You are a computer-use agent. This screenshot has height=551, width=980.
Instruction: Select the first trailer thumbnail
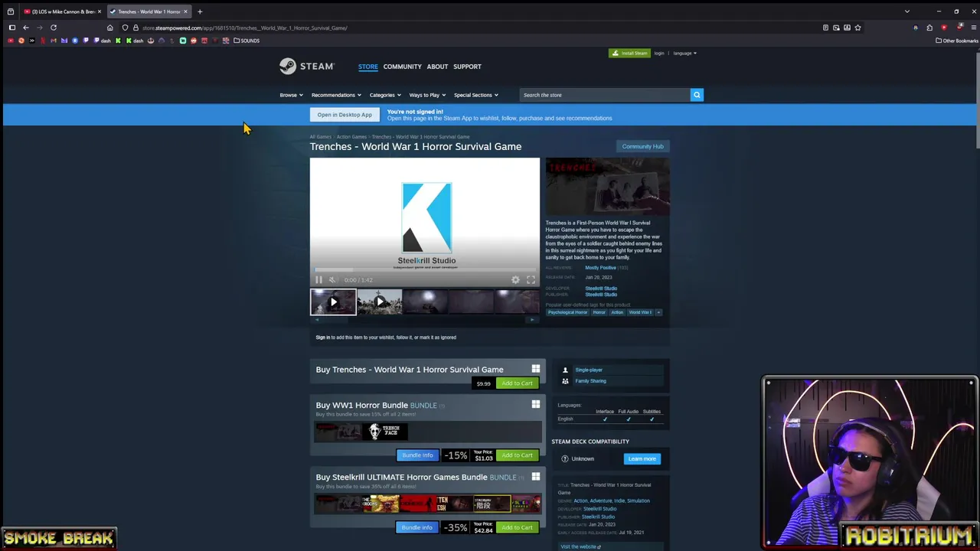click(x=333, y=302)
